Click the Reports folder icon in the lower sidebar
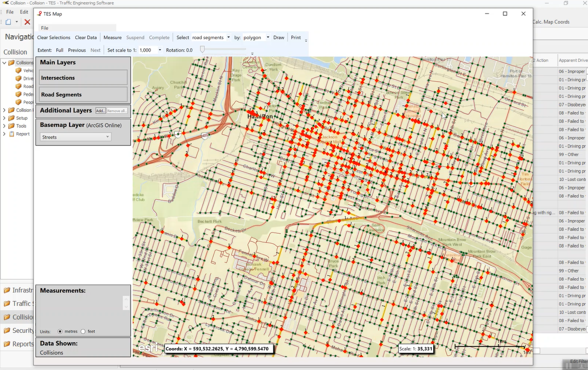 [x=7, y=344]
